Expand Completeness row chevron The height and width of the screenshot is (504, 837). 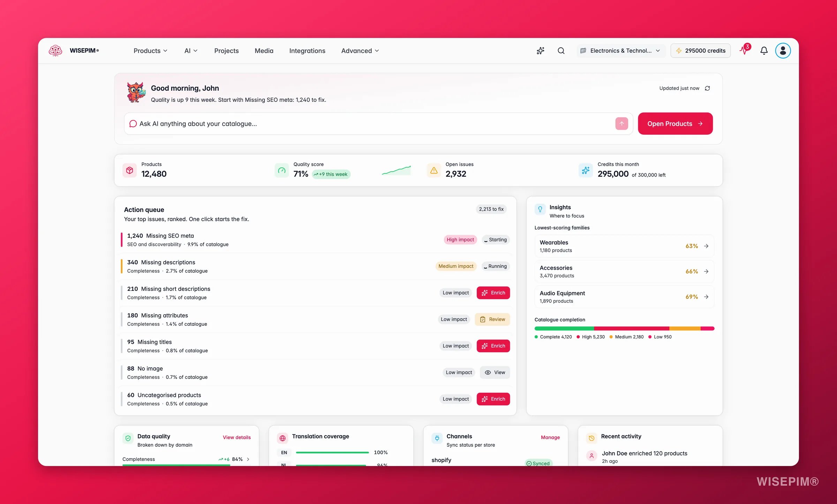pyautogui.click(x=248, y=459)
